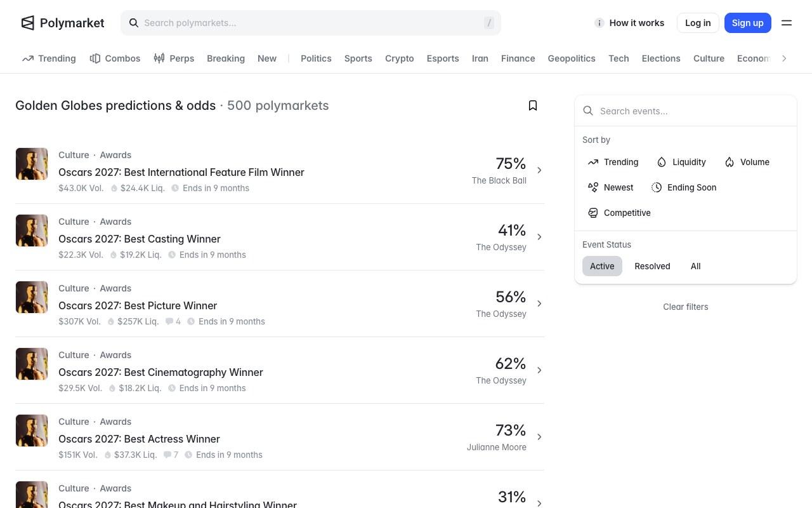Click the Combos icon in nav bar

[x=95, y=58]
